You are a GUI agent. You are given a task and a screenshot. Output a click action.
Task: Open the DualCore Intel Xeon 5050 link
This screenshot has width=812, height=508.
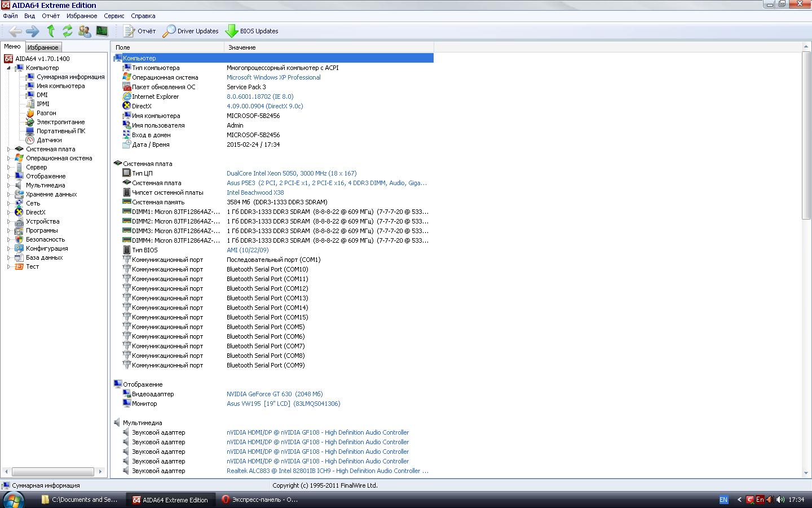pos(292,173)
